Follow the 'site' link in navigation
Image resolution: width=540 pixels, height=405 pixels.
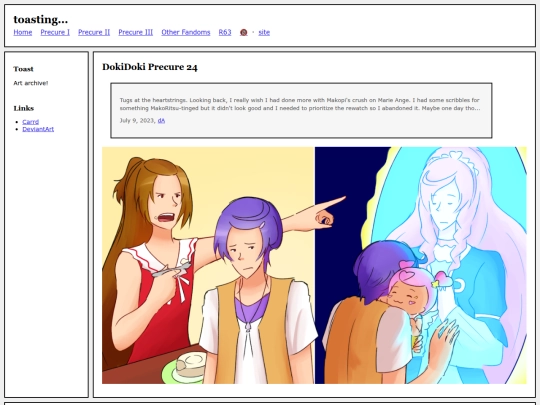click(x=264, y=32)
